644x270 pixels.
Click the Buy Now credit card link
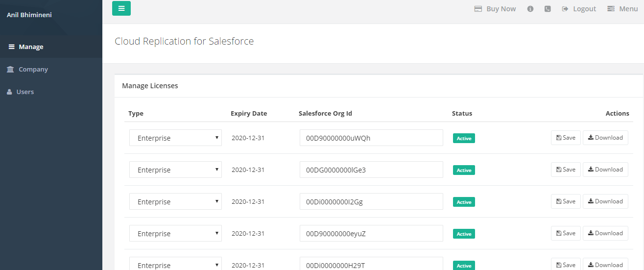click(x=495, y=9)
